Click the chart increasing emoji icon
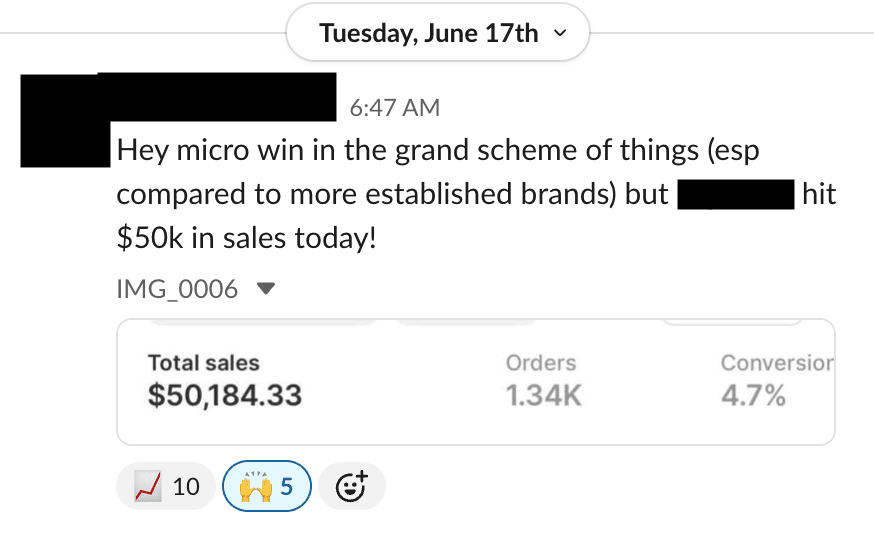 coord(147,487)
